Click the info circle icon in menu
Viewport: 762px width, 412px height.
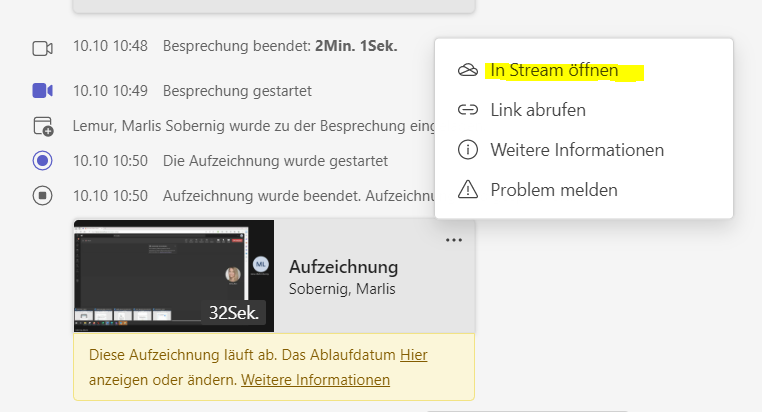(x=468, y=150)
